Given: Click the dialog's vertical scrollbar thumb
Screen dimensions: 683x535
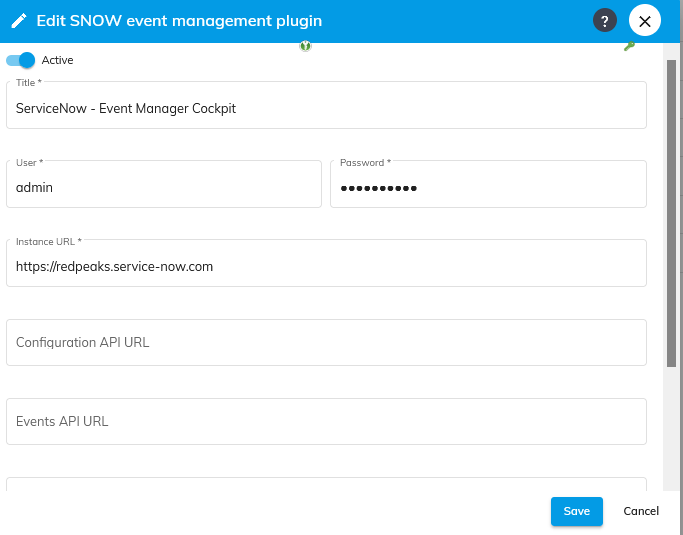Looking at the screenshot, I should (x=671, y=210).
